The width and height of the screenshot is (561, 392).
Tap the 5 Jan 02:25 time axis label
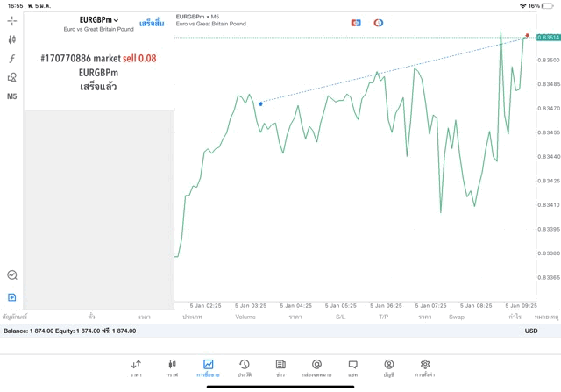coord(205,306)
